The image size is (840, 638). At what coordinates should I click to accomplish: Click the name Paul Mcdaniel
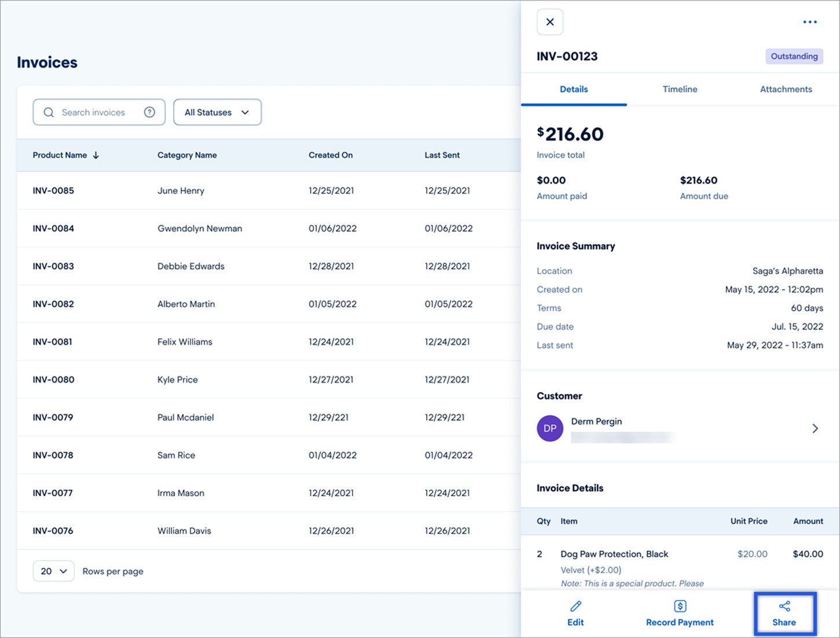click(x=186, y=417)
